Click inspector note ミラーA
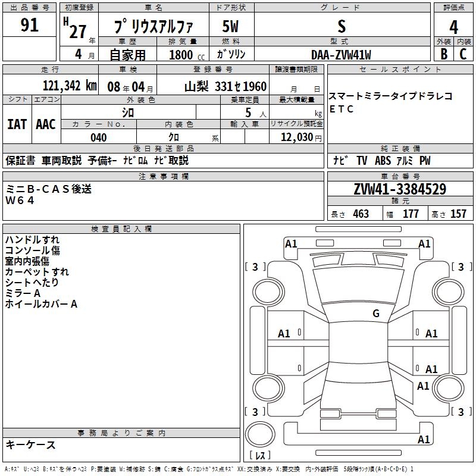Screen dimensions: 476x476 point(23,293)
